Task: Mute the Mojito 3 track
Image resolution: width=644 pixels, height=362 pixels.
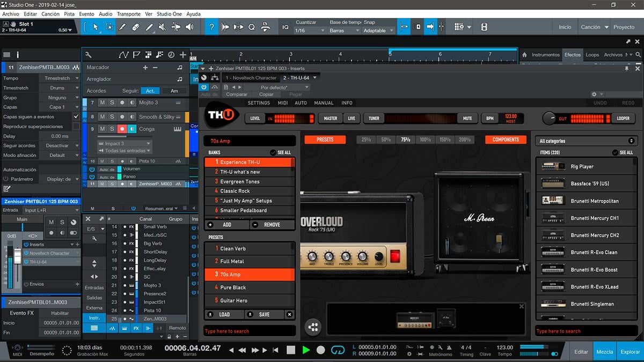Action: (102, 102)
